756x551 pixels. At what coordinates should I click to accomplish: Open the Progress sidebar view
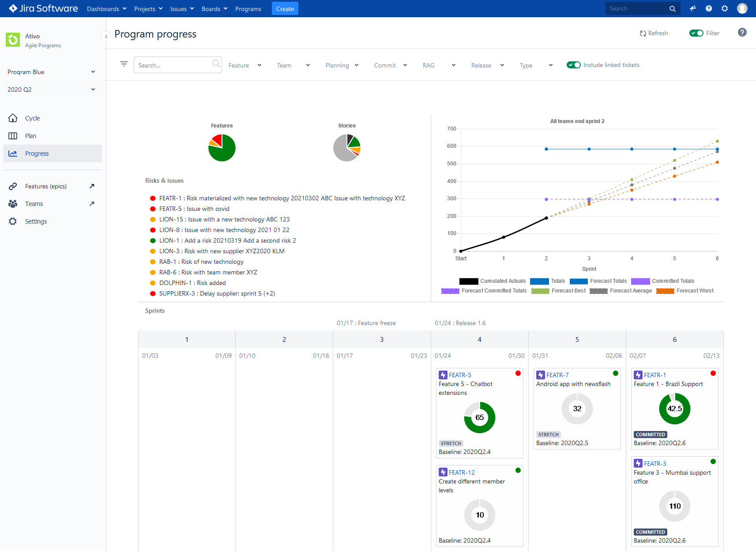pyautogui.click(x=37, y=154)
